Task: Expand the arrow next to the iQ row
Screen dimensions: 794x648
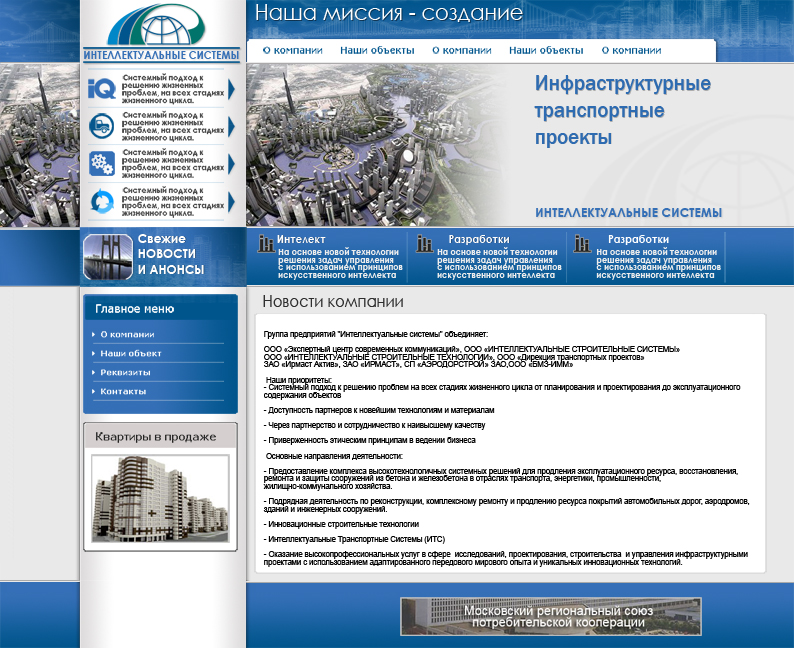Action: [x=231, y=89]
